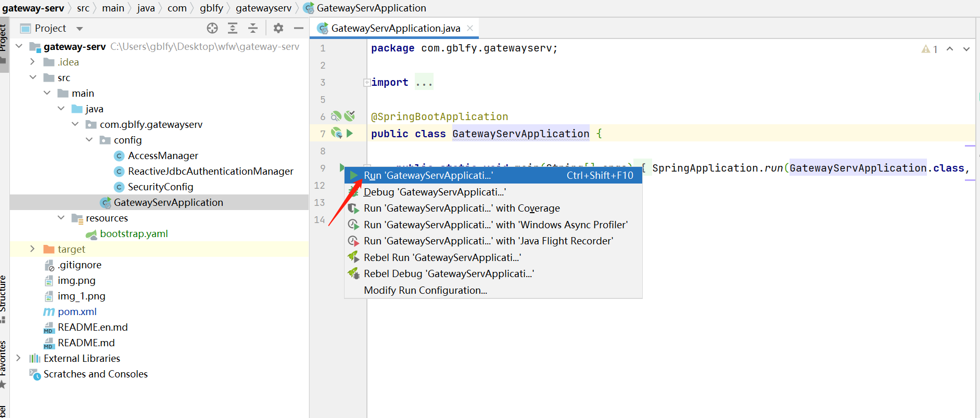Select img_1.png file
Image resolution: width=980 pixels, height=418 pixels.
point(81,296)
